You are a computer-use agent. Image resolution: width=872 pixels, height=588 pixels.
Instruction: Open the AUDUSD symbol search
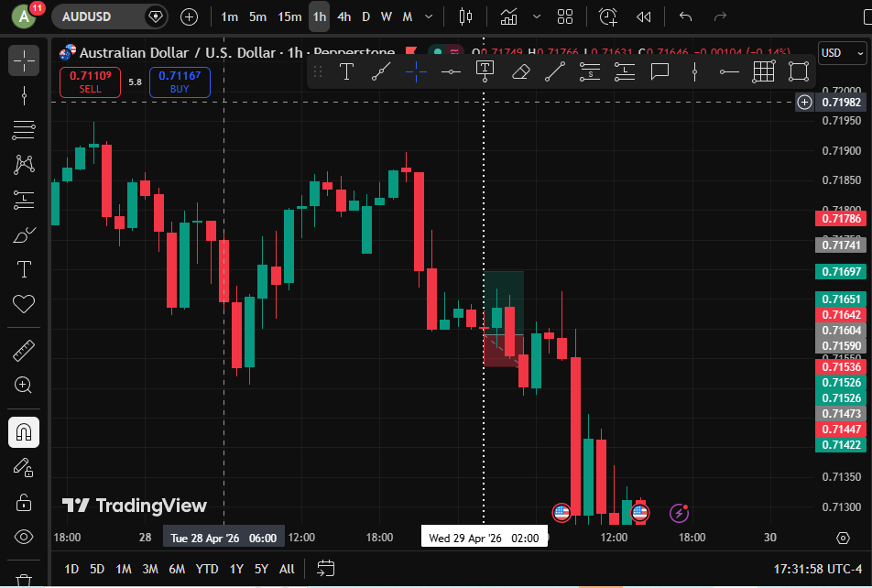click(x=87, y=16)
